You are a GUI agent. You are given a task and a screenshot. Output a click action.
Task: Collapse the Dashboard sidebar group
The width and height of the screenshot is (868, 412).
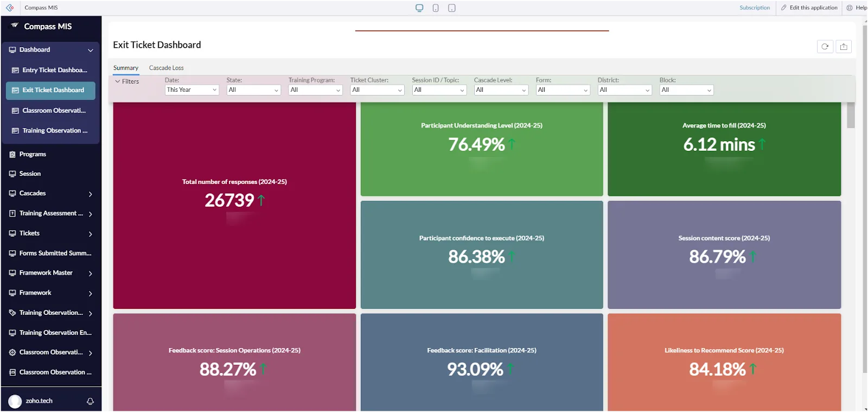point(91,50)
